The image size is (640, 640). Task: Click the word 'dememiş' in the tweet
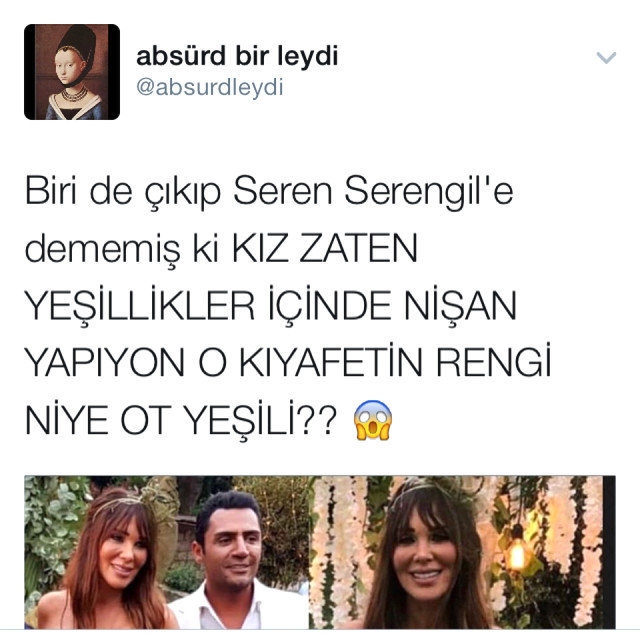point(102,249)
